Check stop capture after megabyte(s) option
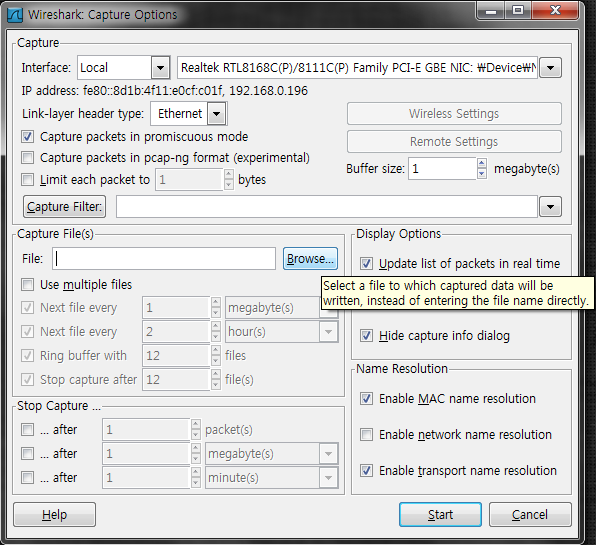596x545 pixels. coord(27,453)
